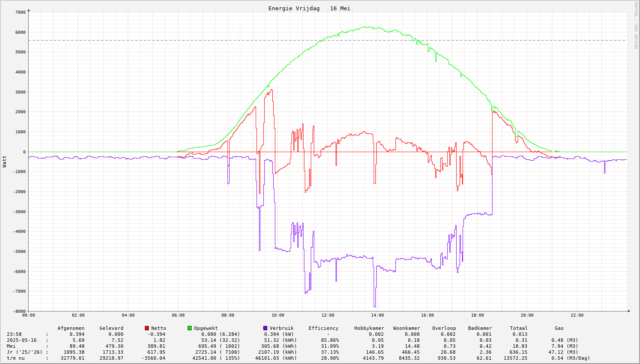Click the red Netto legend swatch
The width and height of the screenshot is (640, 364).
[x=147, y=328]
